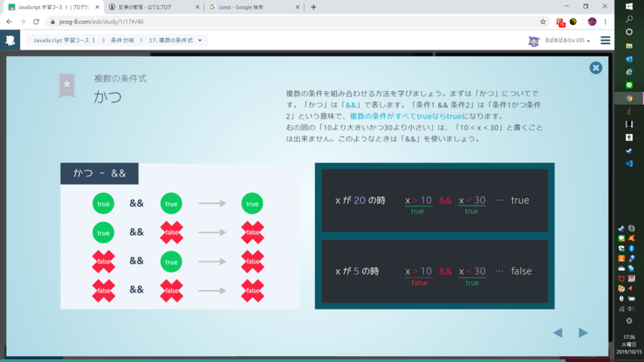Open the red extension with 78 badge
Image resolution: width=644 pixels, height=362 pixels.
coord(560,22)
